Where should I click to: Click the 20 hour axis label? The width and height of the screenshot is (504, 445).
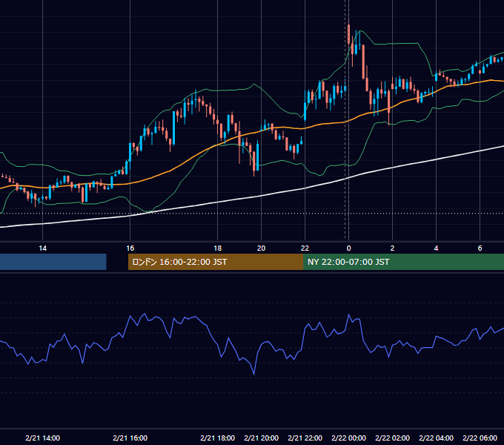(x=262, y=248)
